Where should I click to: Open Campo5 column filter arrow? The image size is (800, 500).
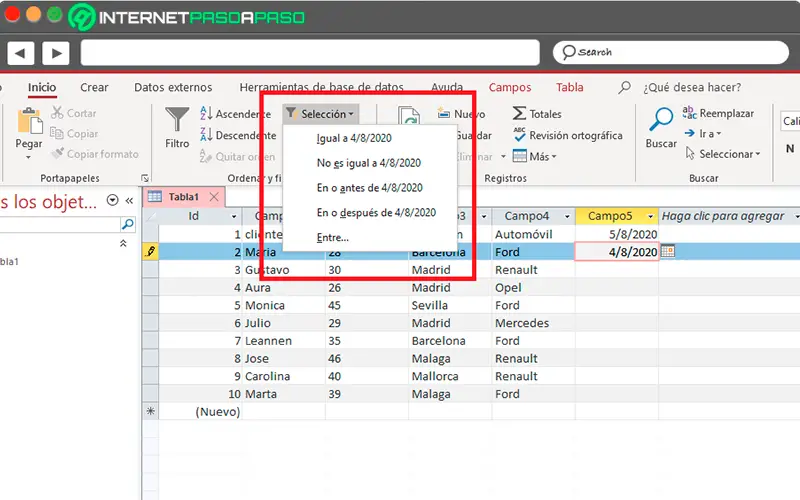pos(651,216)
